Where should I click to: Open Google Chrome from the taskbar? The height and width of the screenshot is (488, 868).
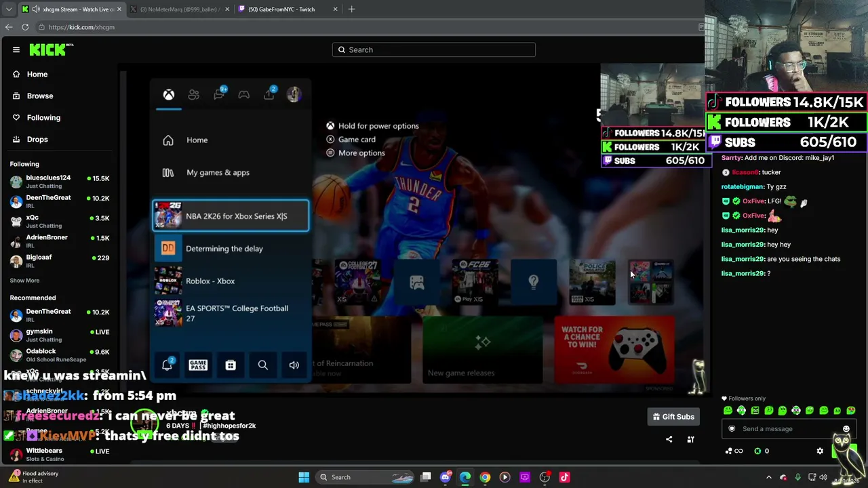click(485, 477)
